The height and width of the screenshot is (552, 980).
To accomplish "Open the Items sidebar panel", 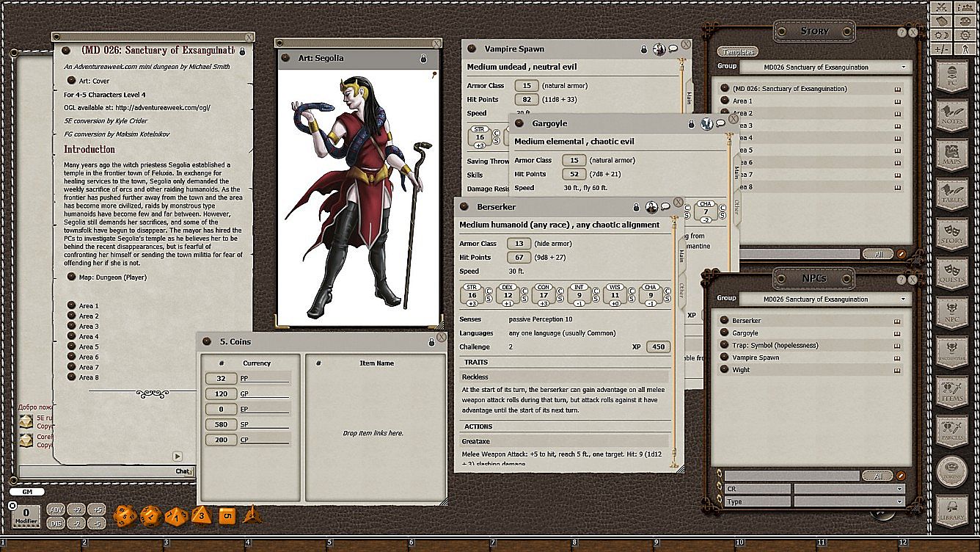I will coord(952,393).
